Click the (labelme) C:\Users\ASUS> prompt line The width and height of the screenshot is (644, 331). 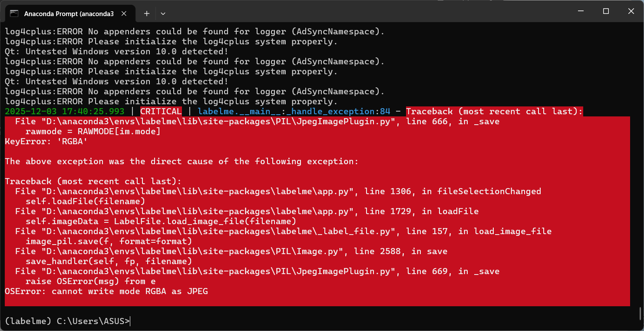(67, 321)
